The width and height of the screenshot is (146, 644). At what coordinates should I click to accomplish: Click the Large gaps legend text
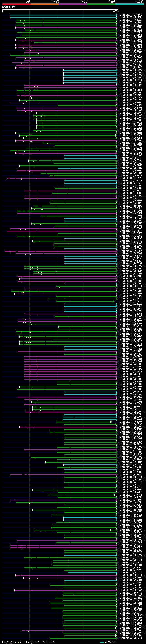pyautogui.click(x=28, y=642)
